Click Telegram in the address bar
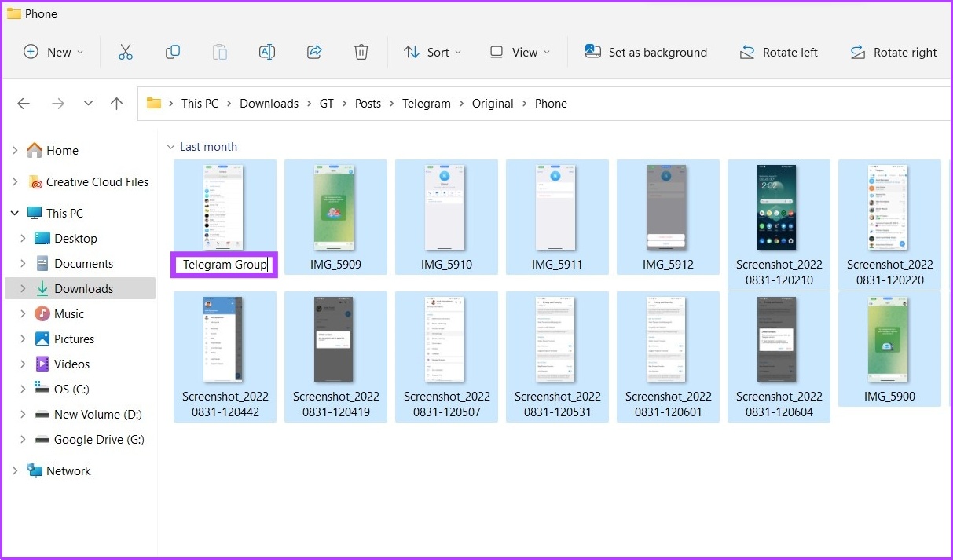953x560 pixels. (x=427, y=104)
